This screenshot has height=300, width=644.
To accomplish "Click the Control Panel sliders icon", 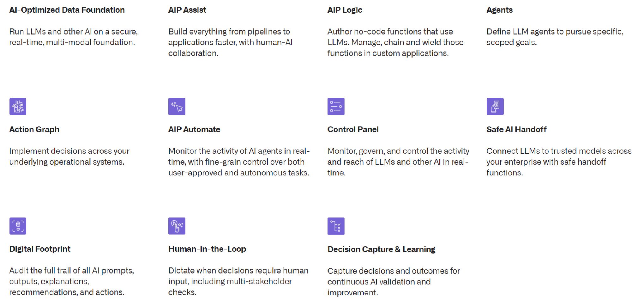I will pos(336,107).
